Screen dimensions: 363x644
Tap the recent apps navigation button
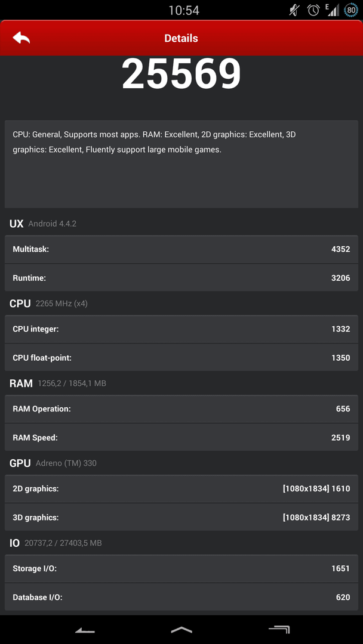[279, 629]
